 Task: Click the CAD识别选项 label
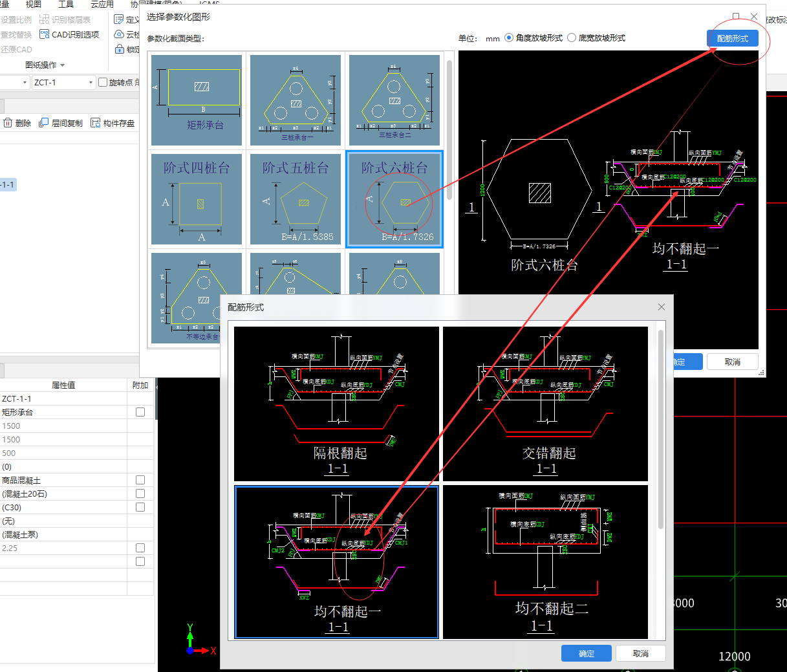[x=75, y=34]
